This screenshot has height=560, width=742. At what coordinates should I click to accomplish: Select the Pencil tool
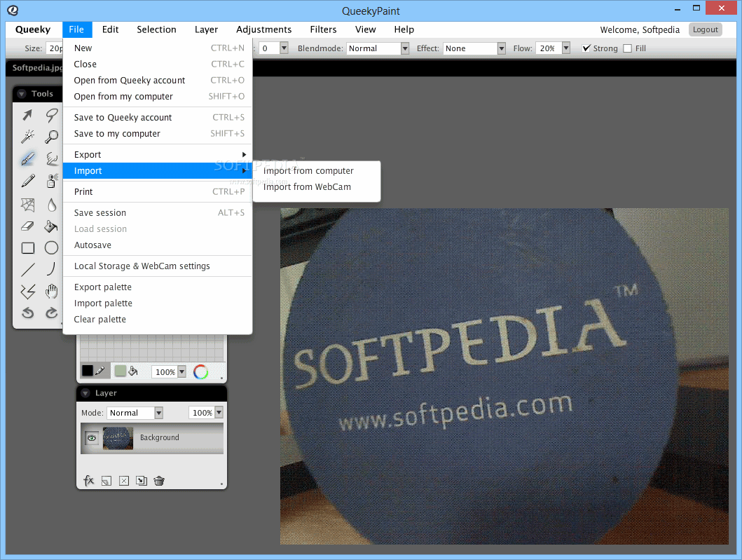click(x=27, y=181)
